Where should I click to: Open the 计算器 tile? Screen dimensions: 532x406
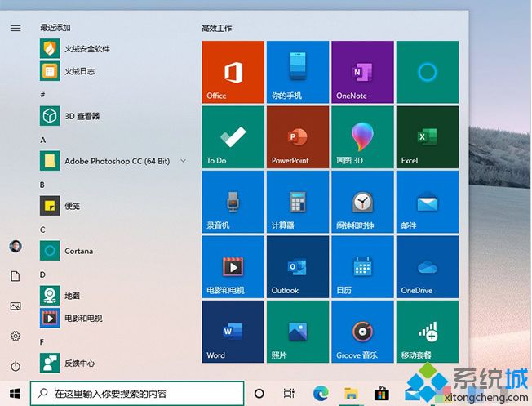[x=298, y=202]
